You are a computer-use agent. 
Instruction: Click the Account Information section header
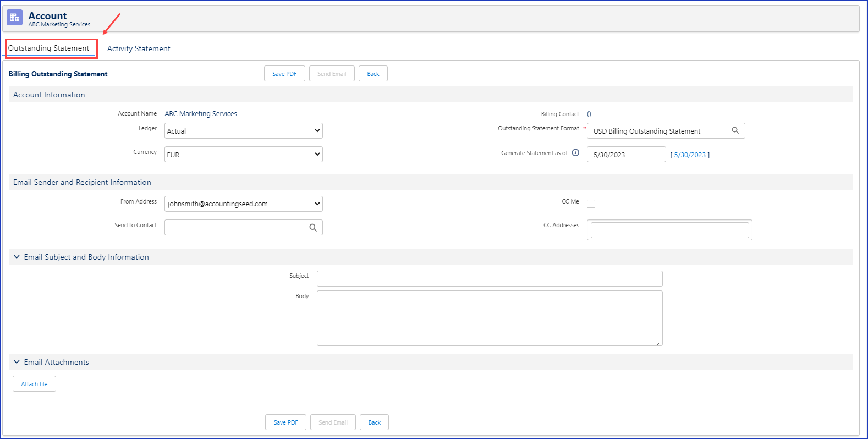[x=431, y=95]
